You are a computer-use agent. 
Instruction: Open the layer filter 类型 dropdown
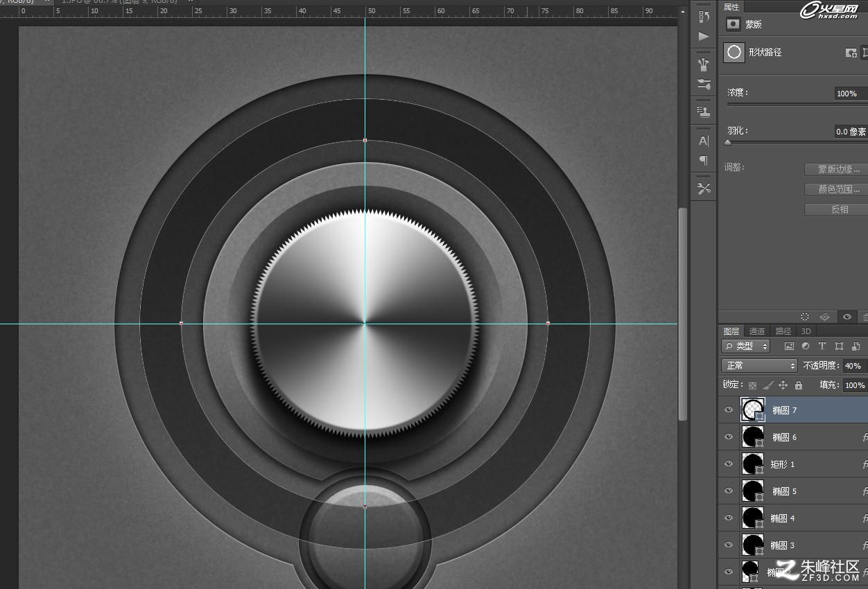click(746, 346)
